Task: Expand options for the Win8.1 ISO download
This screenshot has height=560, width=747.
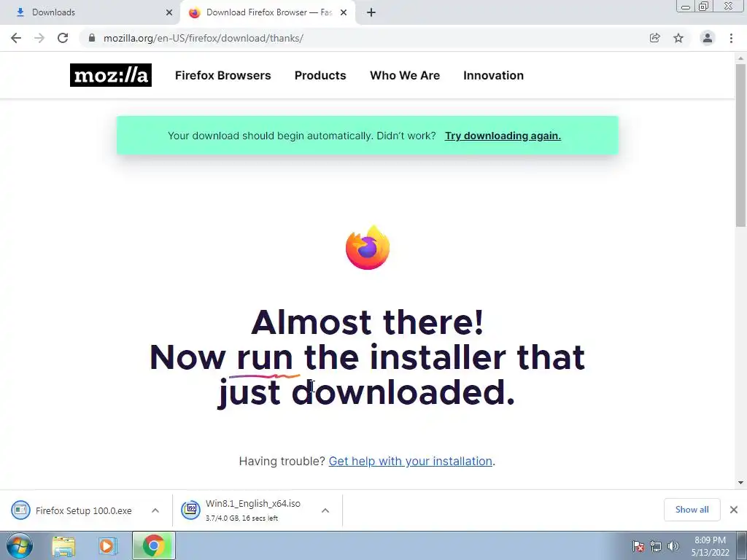Action: click(325, 510)
